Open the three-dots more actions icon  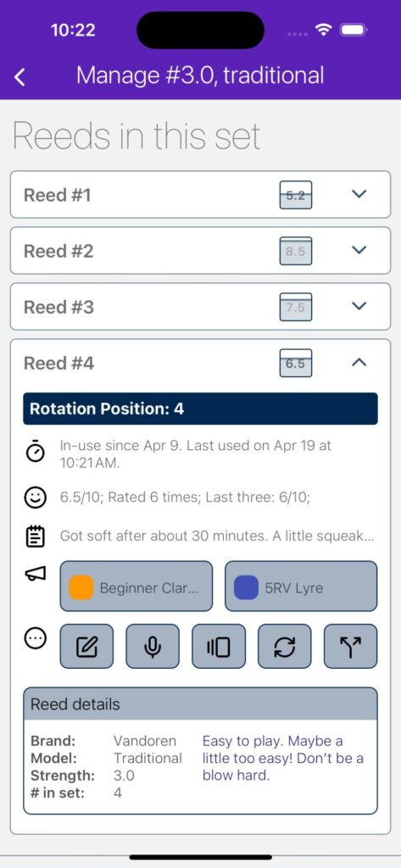click(x=35, y=638)
